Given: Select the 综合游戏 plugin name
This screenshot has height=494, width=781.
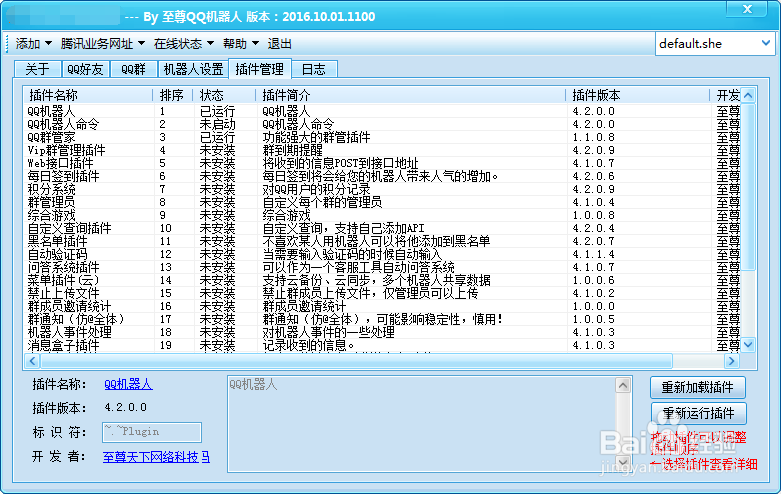Looking at the screenshot, I should pos(51,215).
